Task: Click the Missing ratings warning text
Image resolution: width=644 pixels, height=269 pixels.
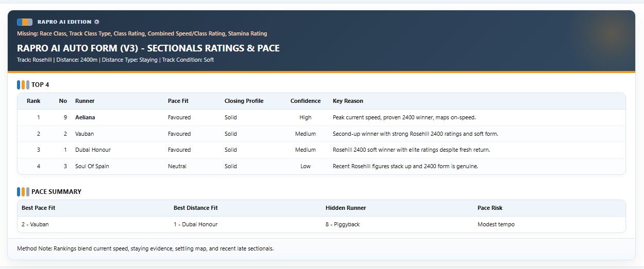Action: (x=142, y=33)
